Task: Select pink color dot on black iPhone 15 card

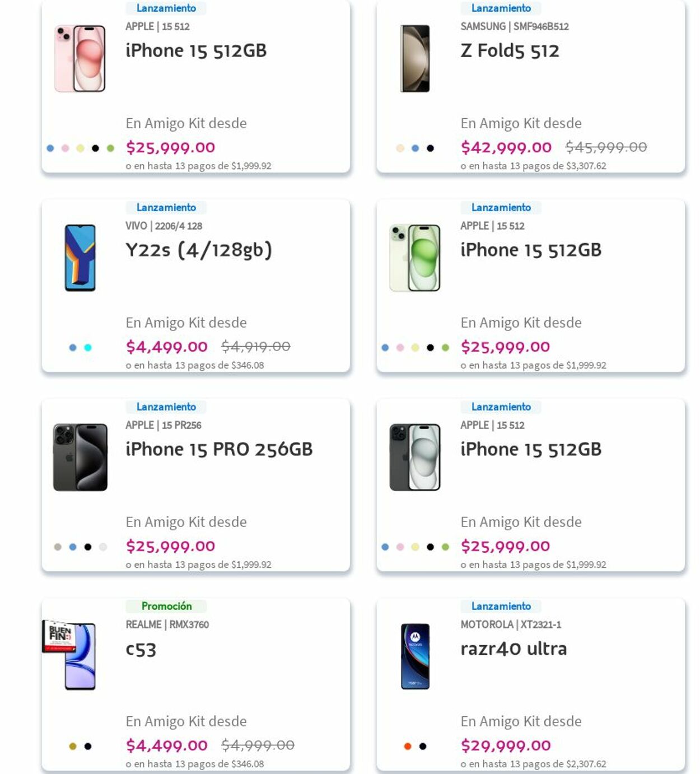Action: click(400, 547)
